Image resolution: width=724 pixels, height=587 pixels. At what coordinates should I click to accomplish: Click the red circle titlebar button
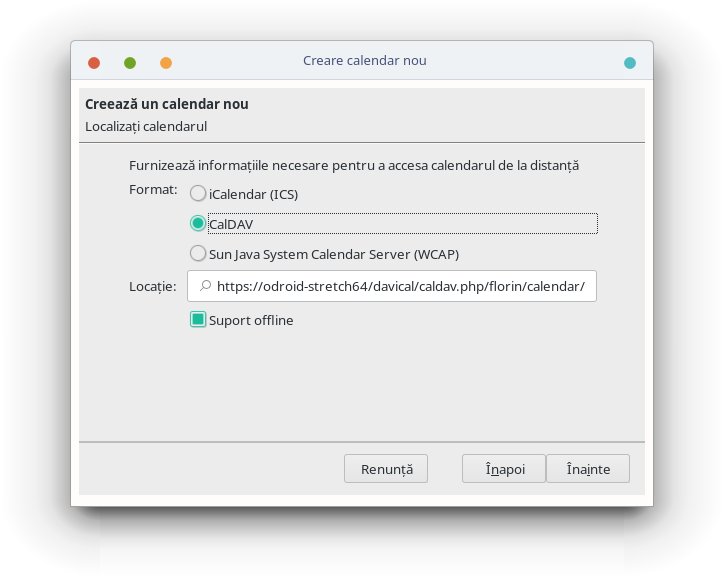click(x=94, y=63)
